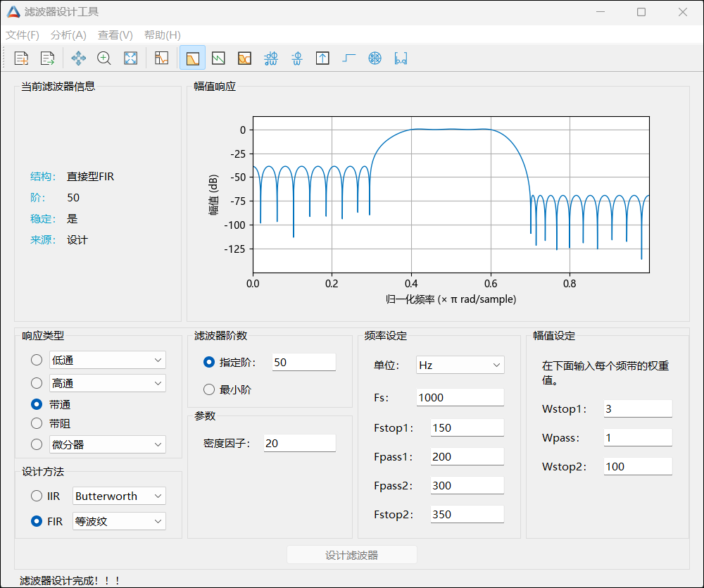
Task: Show the phase response plot icon
Action: (x=218, y=58)
